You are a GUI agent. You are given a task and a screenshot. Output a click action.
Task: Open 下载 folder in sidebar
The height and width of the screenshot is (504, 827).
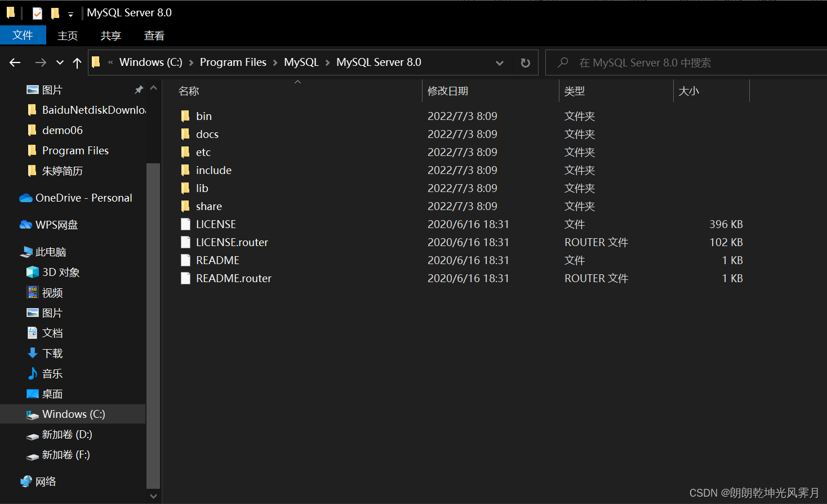(45, 353)
